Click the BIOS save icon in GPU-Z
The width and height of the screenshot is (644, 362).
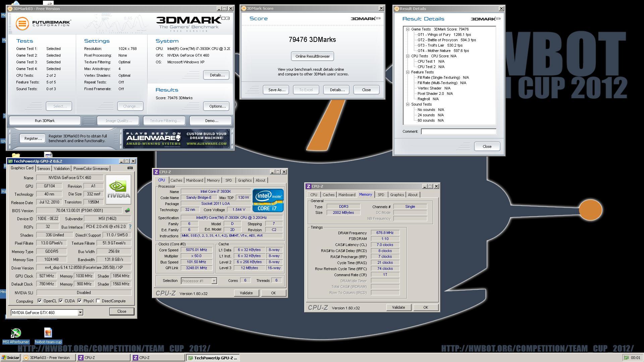(127, 210)
